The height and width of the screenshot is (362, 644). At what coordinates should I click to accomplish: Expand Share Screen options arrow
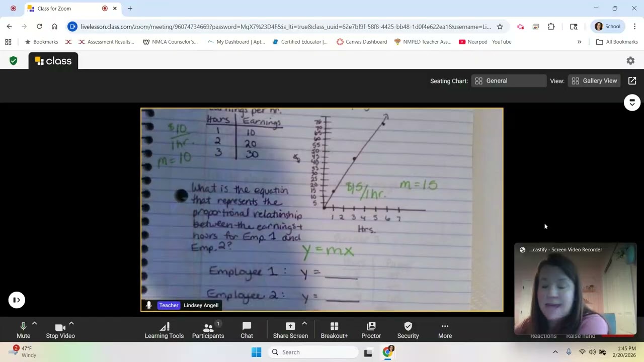point(304,324)
